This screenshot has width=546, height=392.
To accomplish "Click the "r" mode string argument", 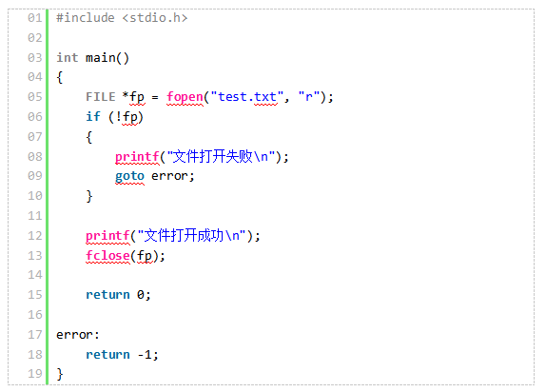I will [x=308, y=97].
